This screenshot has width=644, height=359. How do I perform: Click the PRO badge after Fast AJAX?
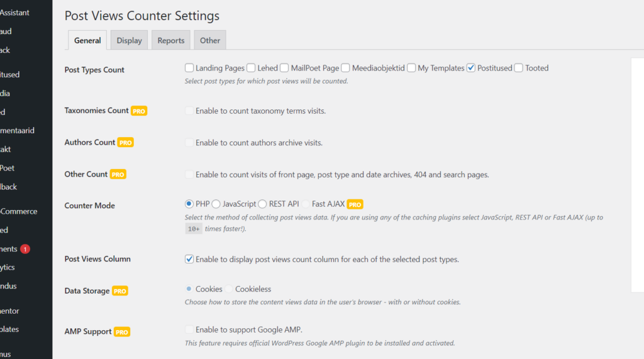[355, 204]
